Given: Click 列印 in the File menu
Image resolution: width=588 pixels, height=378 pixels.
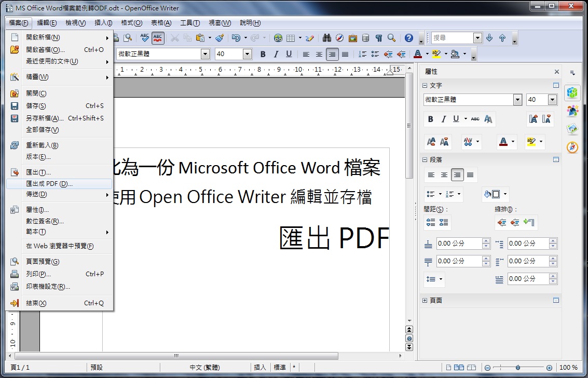Looking at the screenshot, I should (38, 274).
